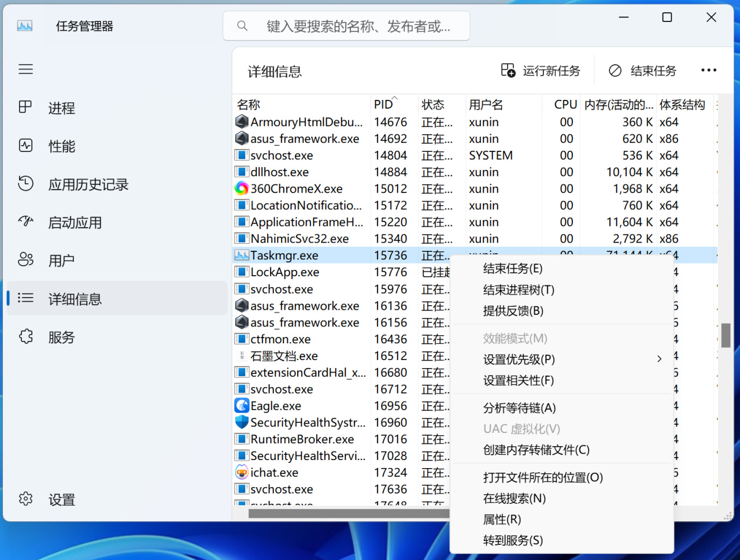
Task: Open the Services panel from sidebar
Action: [x=61, y=337]
